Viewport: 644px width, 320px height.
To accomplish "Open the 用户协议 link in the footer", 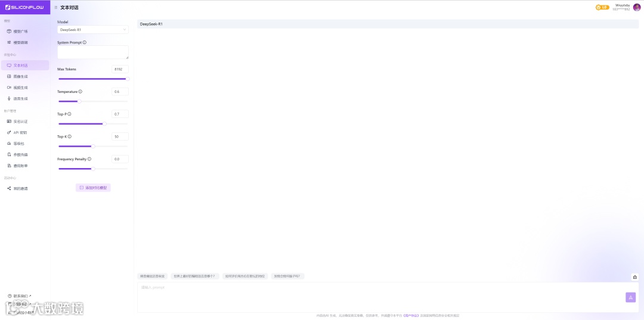I will [x=411, y=315].
